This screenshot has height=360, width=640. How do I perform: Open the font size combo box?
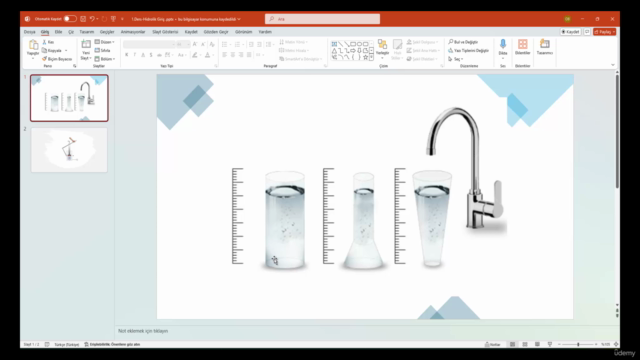(x=183, y=44)
